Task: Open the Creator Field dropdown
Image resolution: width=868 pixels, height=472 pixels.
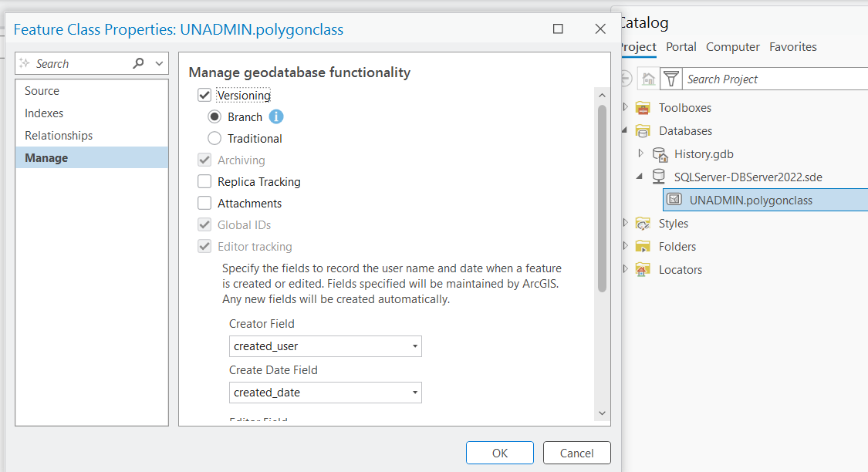Action: pos(414,346)
